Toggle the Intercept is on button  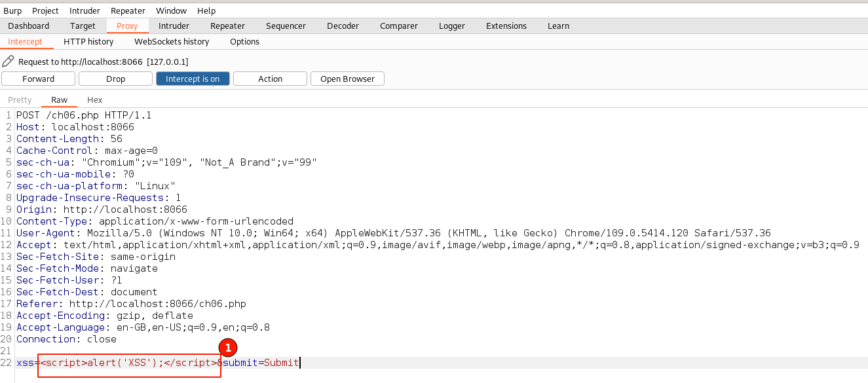pyautogui.click(x=193, y=79)
